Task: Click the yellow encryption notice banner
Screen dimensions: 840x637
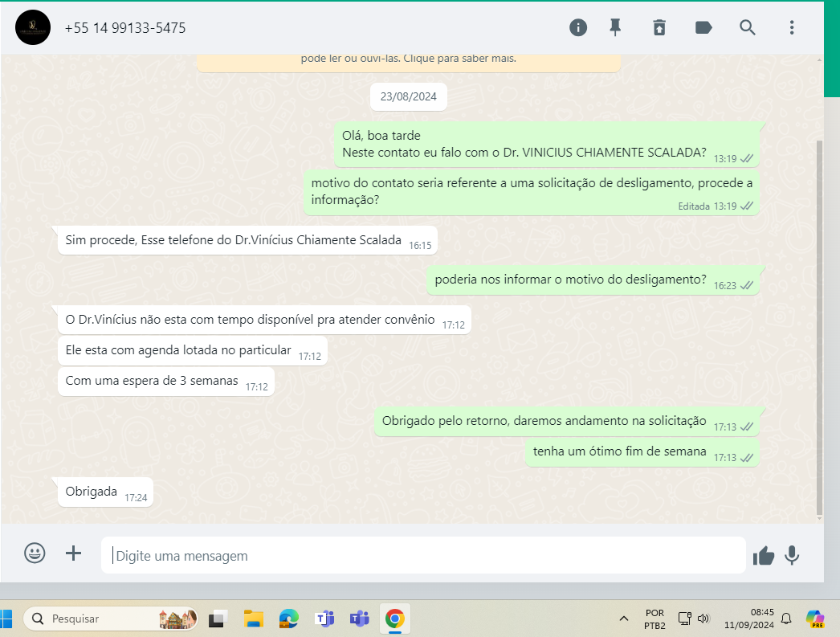Action: point(409,62)
